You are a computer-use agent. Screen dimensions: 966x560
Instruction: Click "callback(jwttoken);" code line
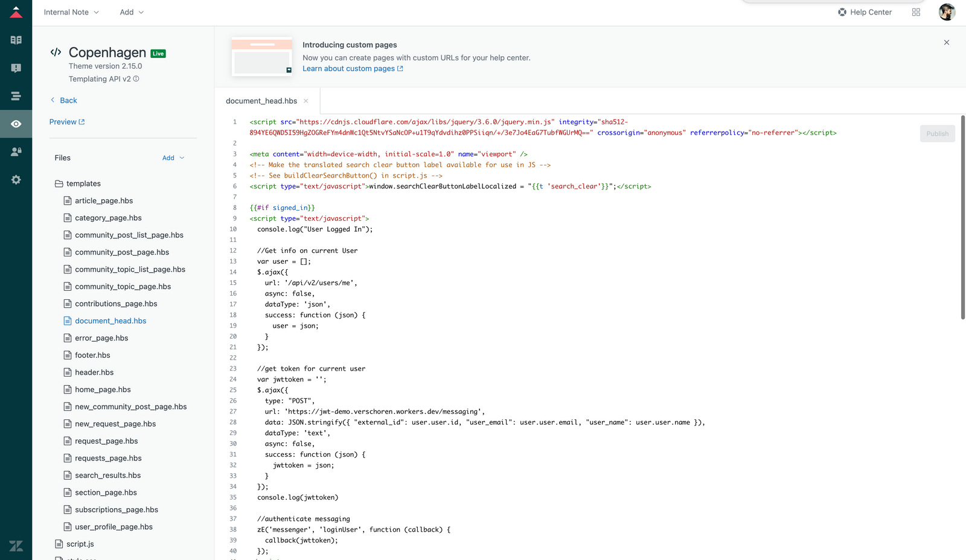[x=301, y=541]
